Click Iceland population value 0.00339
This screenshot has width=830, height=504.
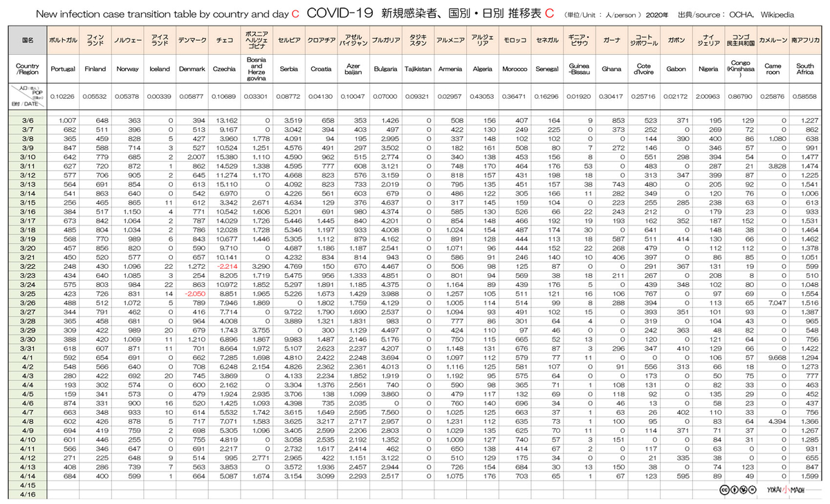click(x=160, y=95)
